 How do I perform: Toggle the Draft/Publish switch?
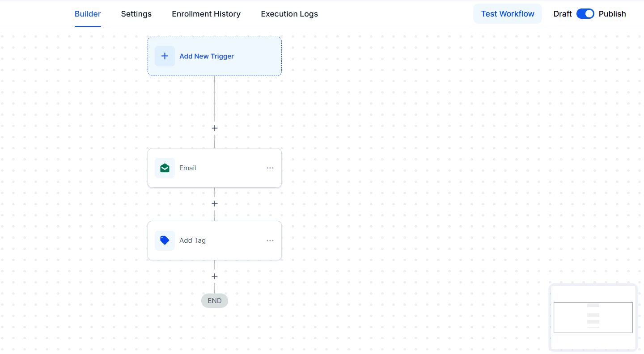pyautogui.click(x=585, y=14)
